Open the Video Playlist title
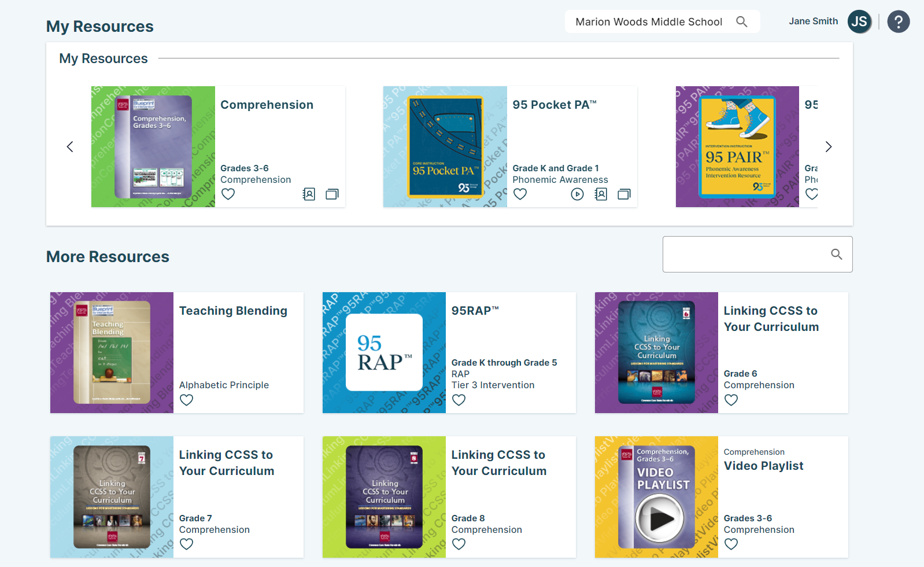This screenshot has width=924, height=567. pyautogui.click(x=764, y=466)
